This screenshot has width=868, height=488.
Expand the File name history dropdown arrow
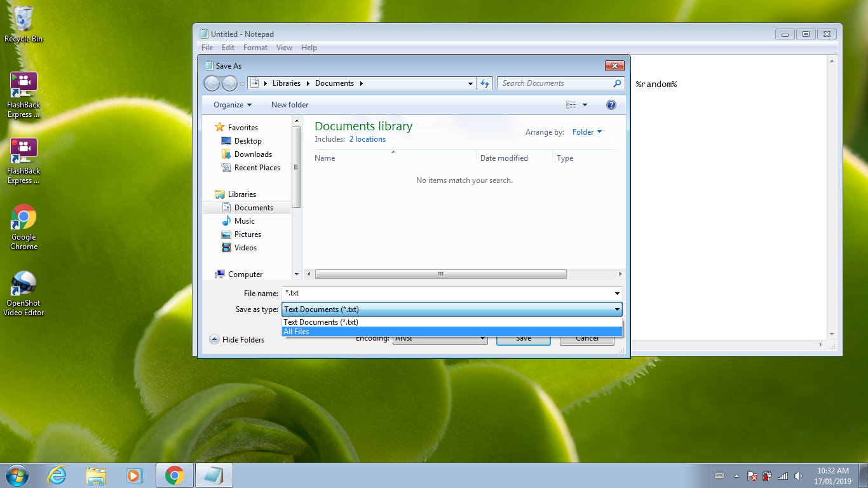[x=617, y=294]
